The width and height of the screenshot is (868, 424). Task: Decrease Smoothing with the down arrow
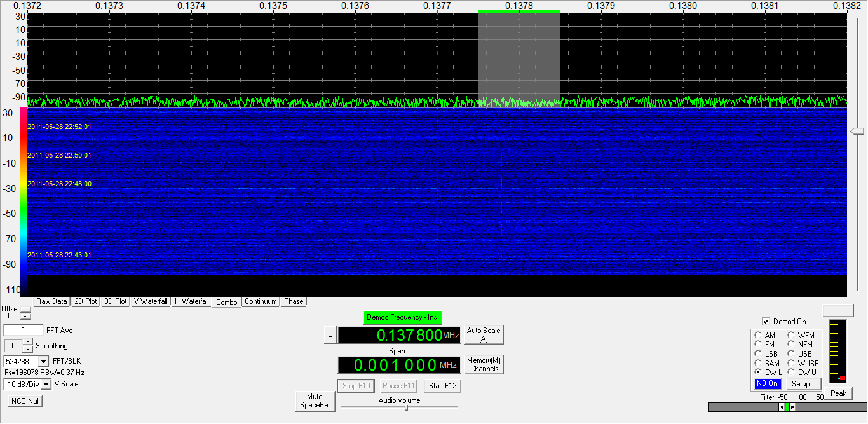tap(27, 349)
